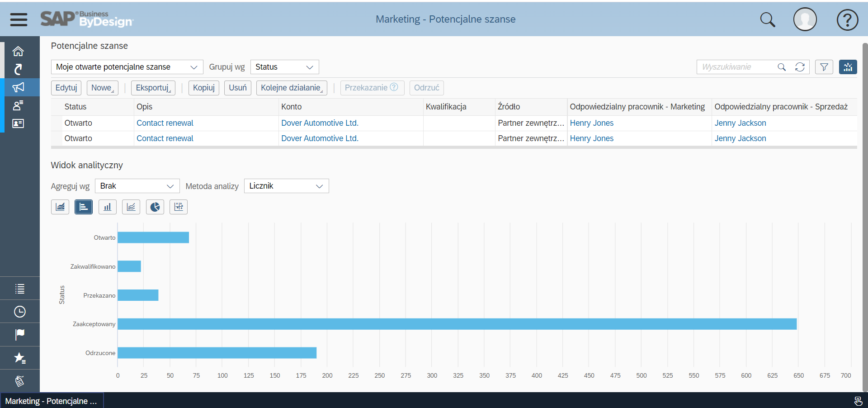This screenshot has width=868, height=408.
Task: Click the Otwarto bar in chart
Action: [x=153, y=237]
